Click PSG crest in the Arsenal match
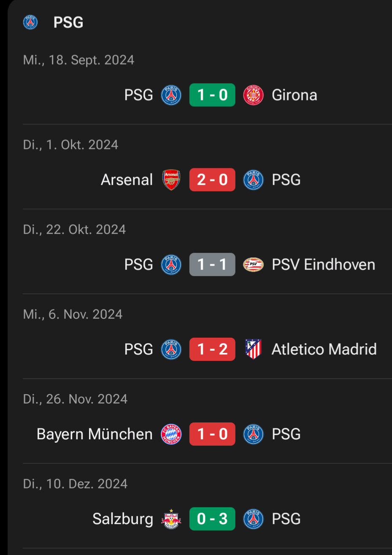 point(254,180)
